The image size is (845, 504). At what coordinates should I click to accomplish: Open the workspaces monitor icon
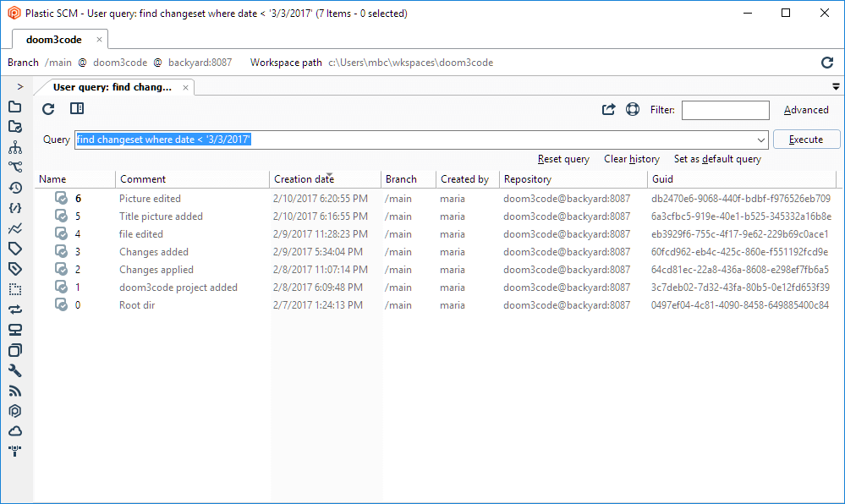(x=15, y=330)
